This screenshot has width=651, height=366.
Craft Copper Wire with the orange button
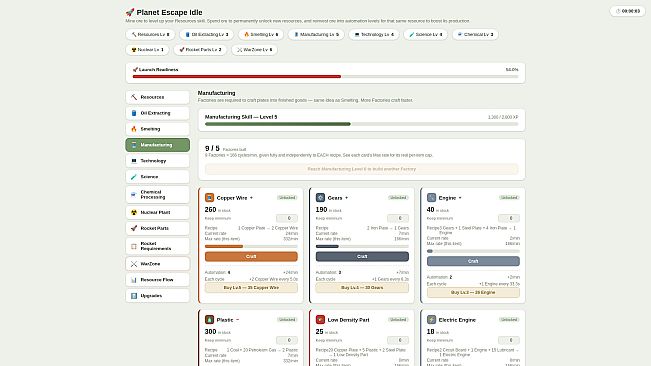(251, 256)
